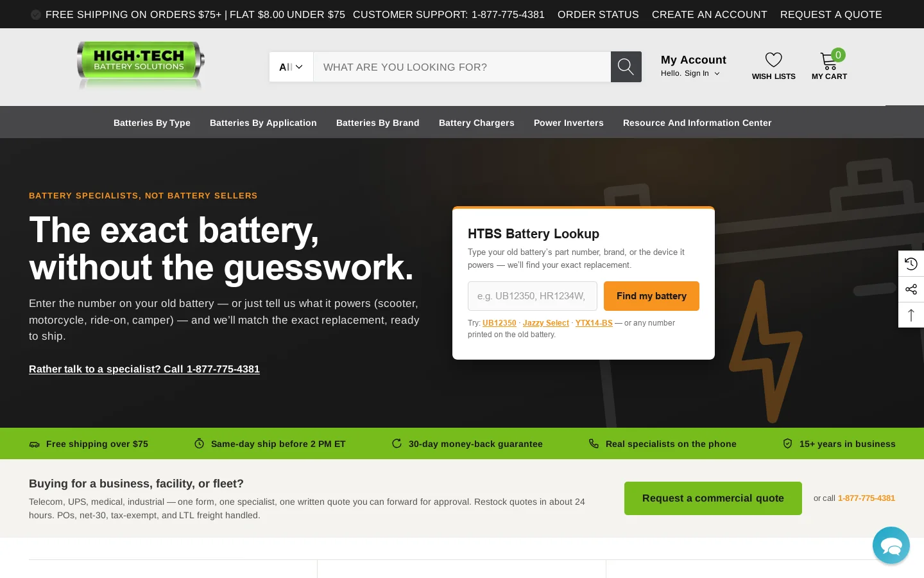The width and height of the screenshot is (924, 578).
Task: Click the Request A Quote top link
Action: (x=831, y=14)
